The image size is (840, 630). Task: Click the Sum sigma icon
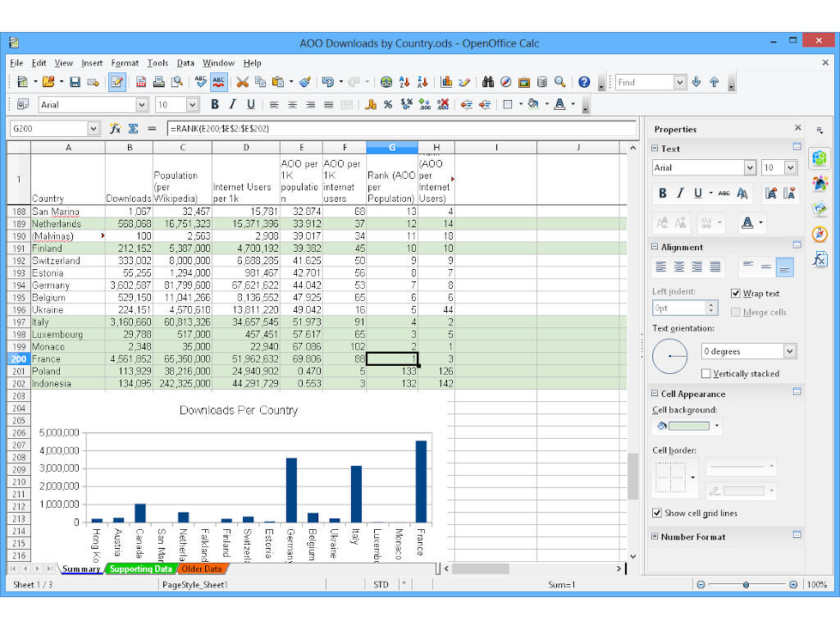tap(134, 129)
